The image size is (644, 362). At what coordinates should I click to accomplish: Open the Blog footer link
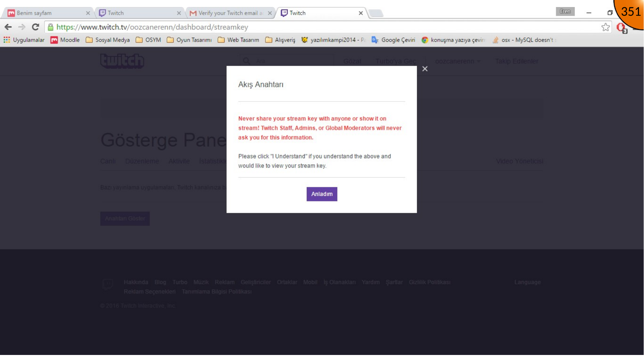click(x=160, y=282)
